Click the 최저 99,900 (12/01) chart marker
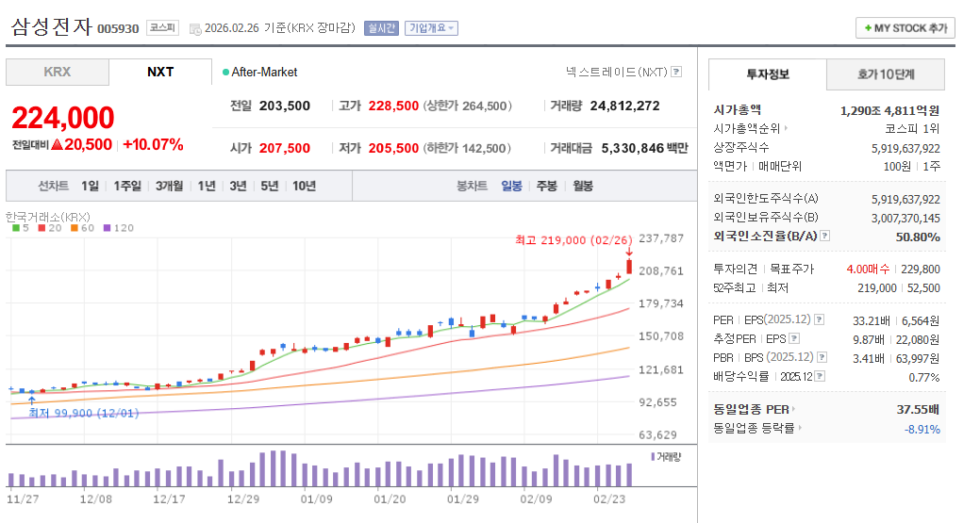 [83, 413]
